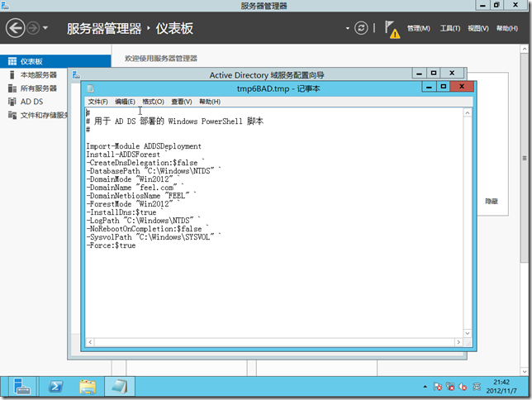
Task: Click the -SysvolPath line in Notepad
Action: [x=154, y=237]
